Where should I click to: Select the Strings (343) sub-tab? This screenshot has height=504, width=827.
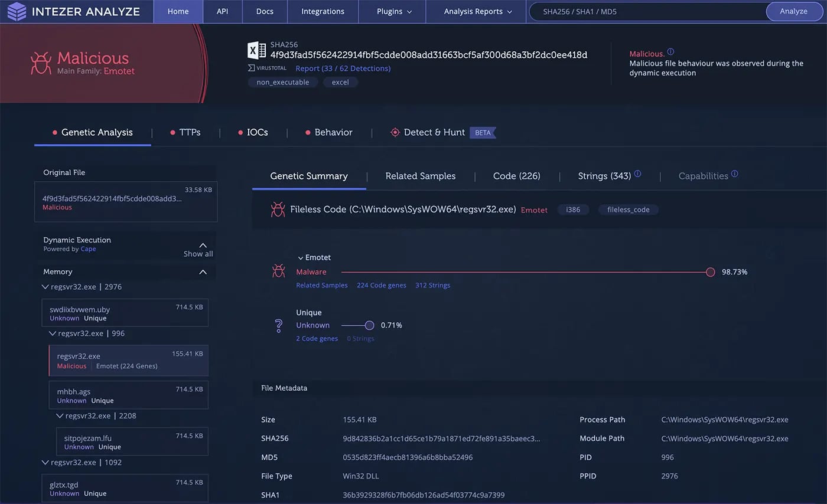tap(604, 176)
